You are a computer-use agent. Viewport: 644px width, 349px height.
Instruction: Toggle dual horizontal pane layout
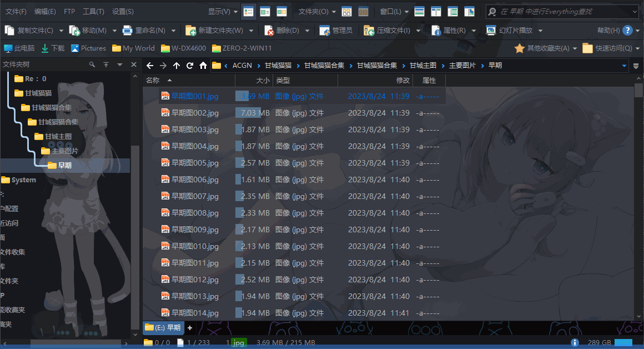tap(420, 12)
